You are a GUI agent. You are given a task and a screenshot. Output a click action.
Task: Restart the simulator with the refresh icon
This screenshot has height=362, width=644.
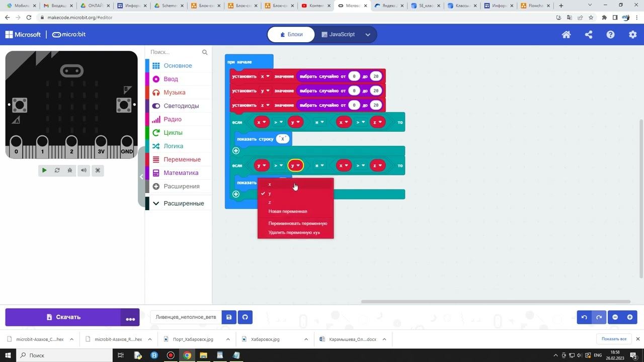tap(57, 170)
